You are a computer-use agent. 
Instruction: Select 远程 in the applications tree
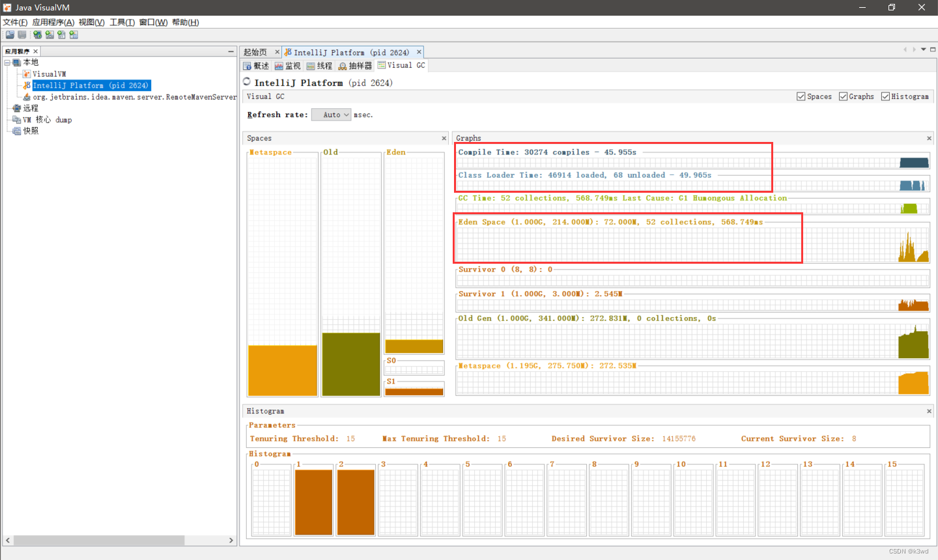31,108
